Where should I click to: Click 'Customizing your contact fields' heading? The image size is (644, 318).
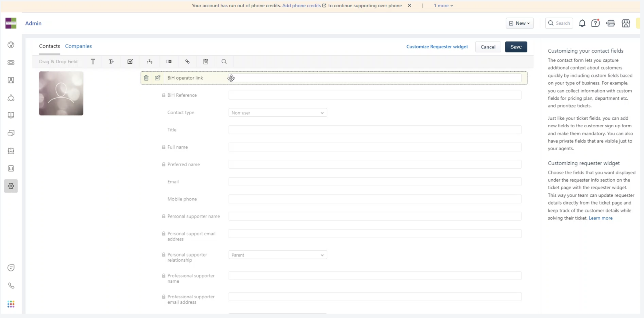coord(585,51)
